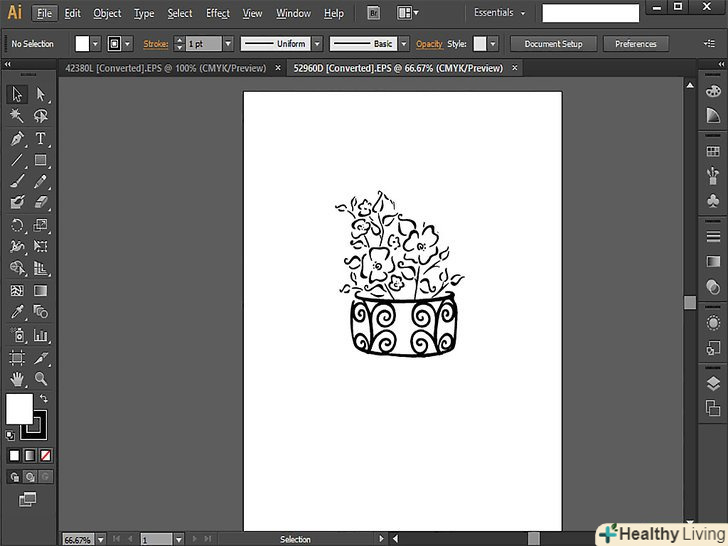Open the stroke weight dropdown
This screenshot has width=728, height=546.
[228, 44]
